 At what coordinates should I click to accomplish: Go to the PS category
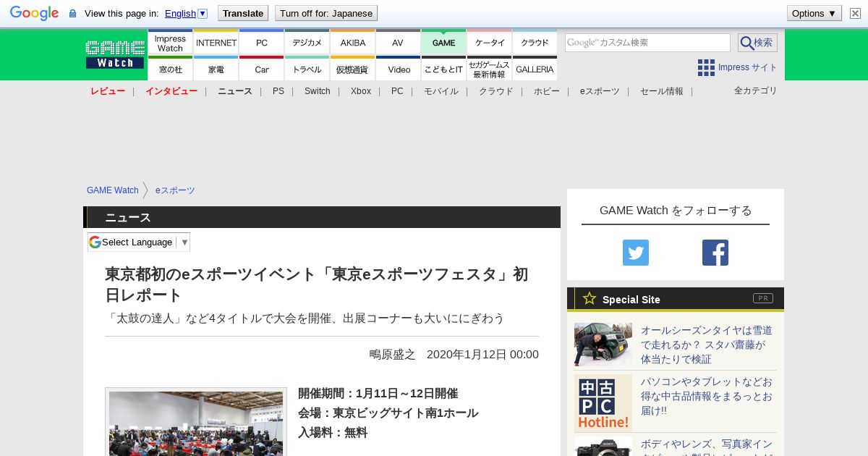[278, 91]
